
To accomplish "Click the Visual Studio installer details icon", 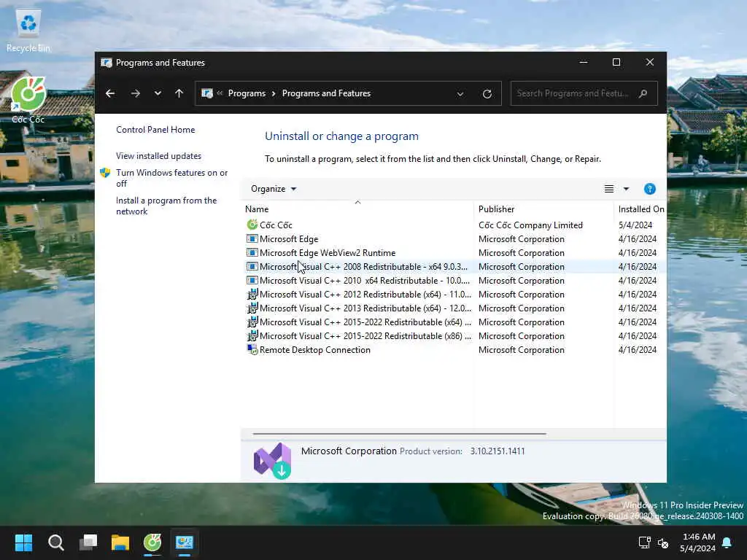I will 273,461.
